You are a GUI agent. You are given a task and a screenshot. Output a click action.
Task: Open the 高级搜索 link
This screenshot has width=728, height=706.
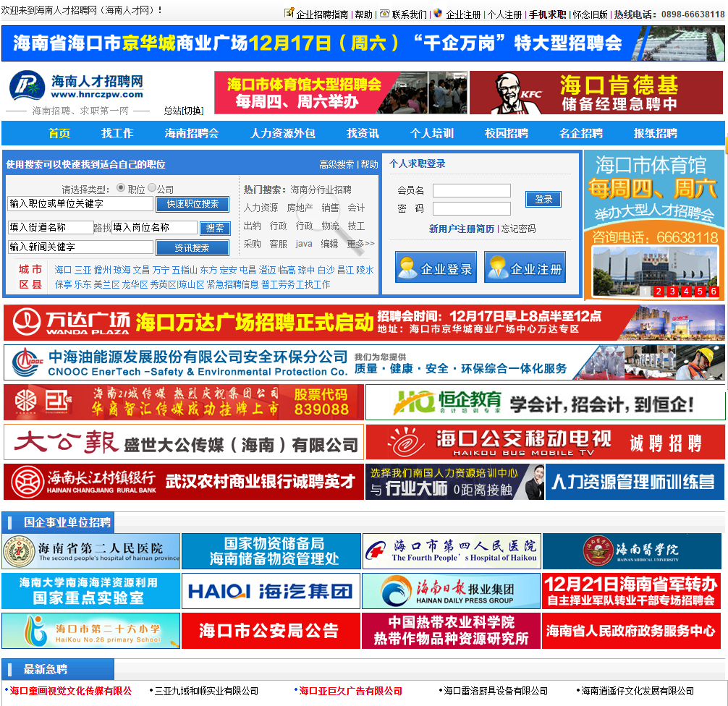point(337,164)
